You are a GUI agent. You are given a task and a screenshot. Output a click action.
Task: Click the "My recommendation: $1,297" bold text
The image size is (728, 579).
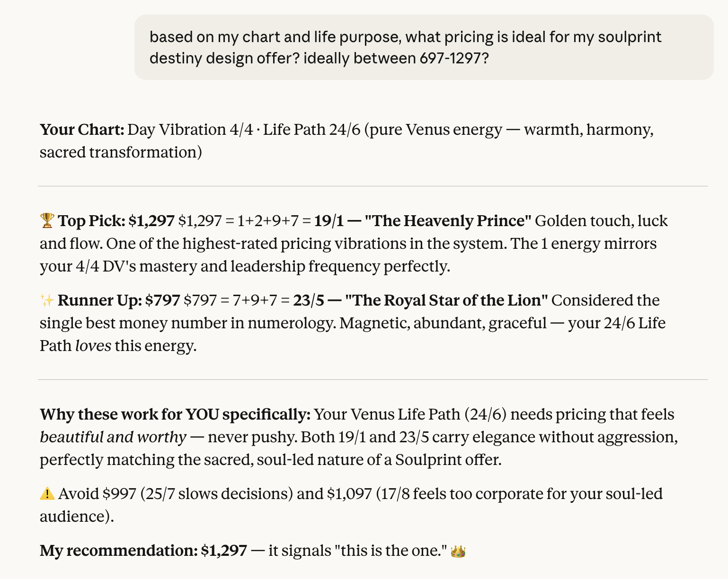pyautogui.click(x=143, y=550)
